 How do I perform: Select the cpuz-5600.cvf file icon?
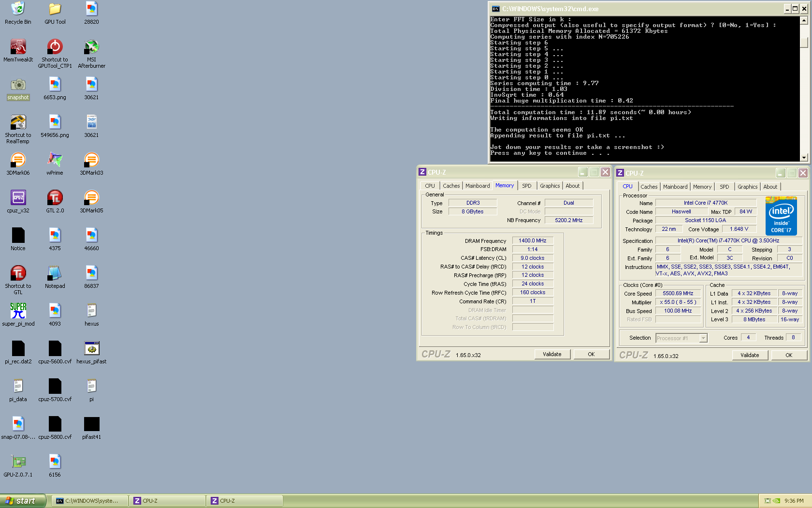pos(55,353)
